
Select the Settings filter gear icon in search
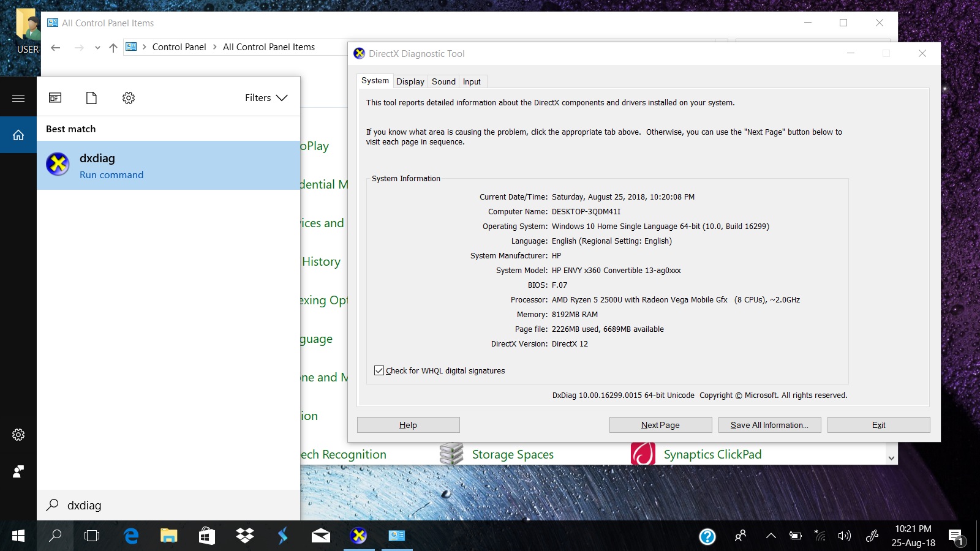pyautogui.click(x=128, y=98)
